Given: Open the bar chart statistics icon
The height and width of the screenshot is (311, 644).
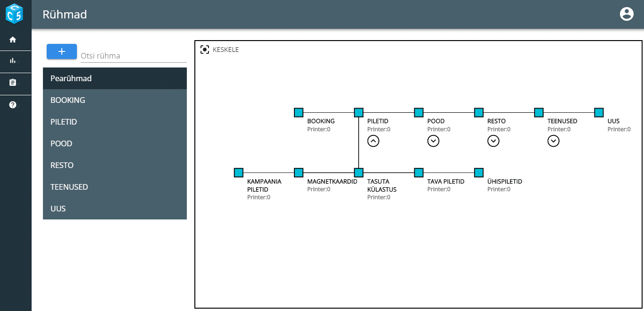Looking at the screenshot, I should (13, 60).
